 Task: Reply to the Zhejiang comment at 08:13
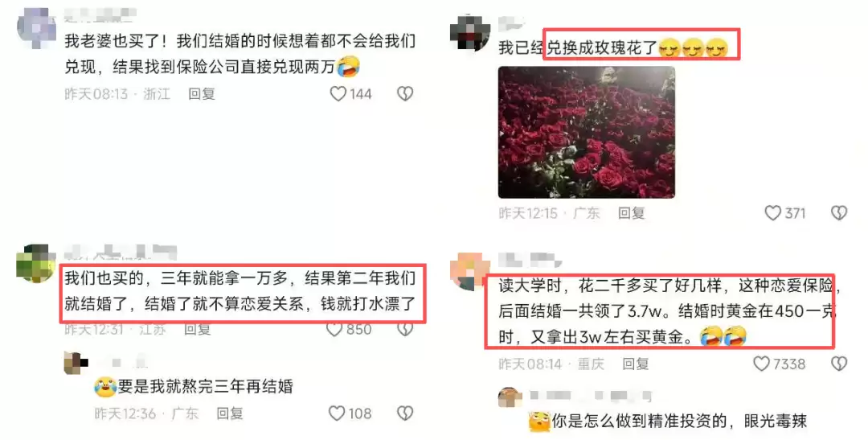(202, 93)
